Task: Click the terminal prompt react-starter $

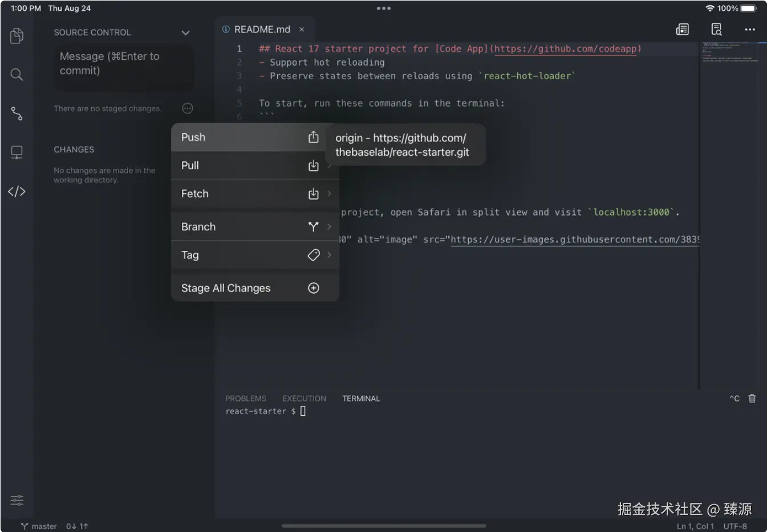Action: coord(261,411)
